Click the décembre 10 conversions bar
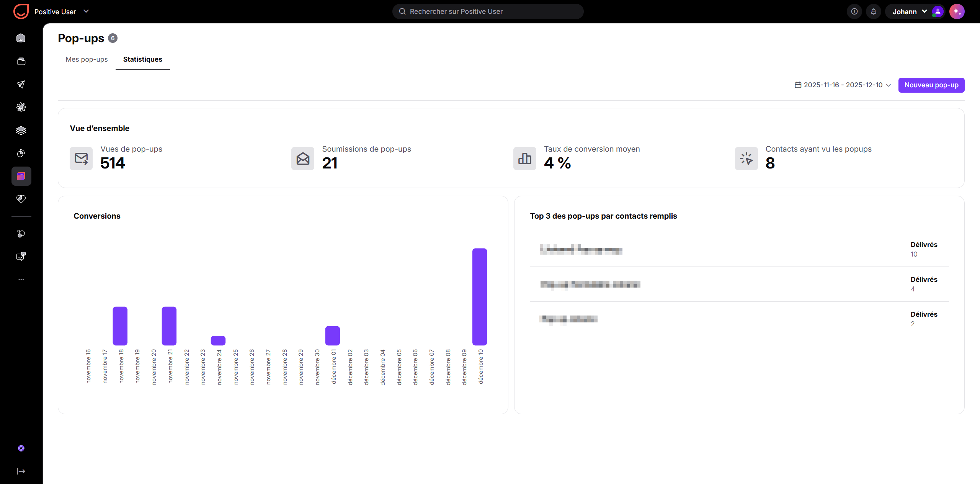This screenshot has width=980, height=484. coord(479,297)
